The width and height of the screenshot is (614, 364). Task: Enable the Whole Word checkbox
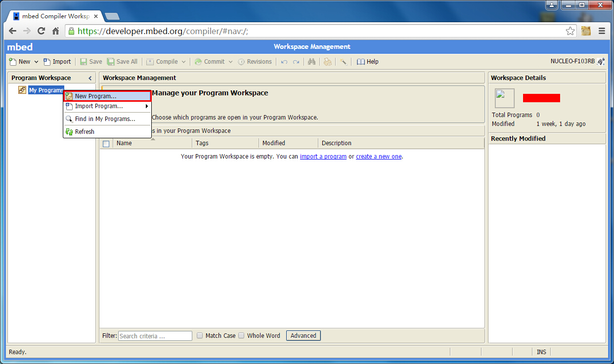tap(241, 335)
